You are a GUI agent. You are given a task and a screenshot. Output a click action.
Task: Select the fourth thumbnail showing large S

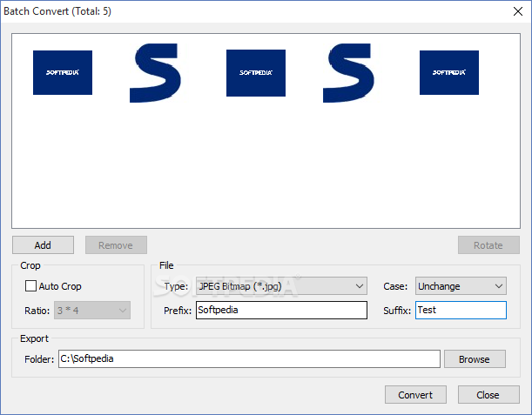pyautogui.click(x=348, y=73)
